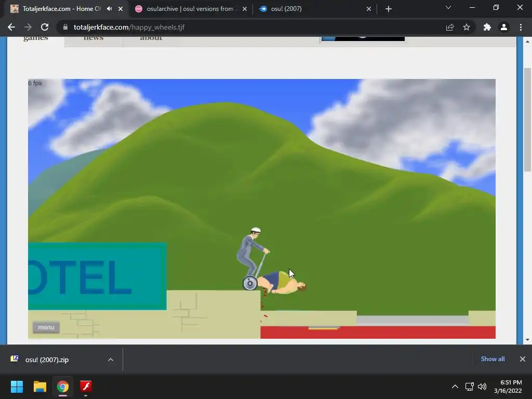Close the Totaljerkface.com tab
The height and width of the screenshot is (399, 532).
[121, 9]
